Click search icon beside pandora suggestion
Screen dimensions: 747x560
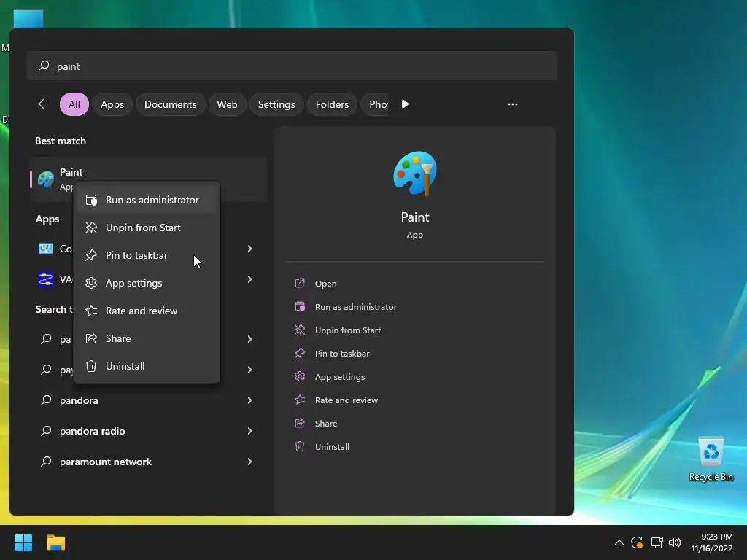point(46,400)
